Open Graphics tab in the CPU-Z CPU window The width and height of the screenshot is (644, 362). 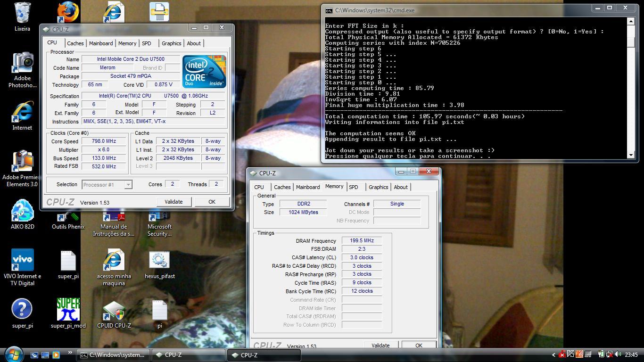(x=172, y=43)
